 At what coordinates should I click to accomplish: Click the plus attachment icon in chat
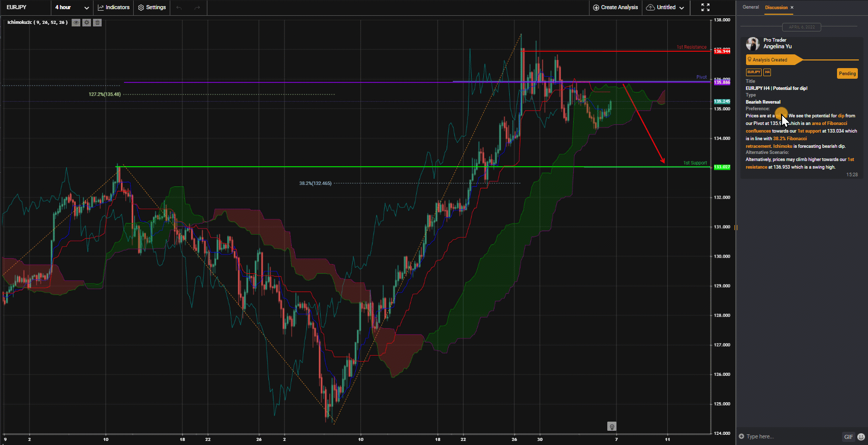(x=741, y=436)
